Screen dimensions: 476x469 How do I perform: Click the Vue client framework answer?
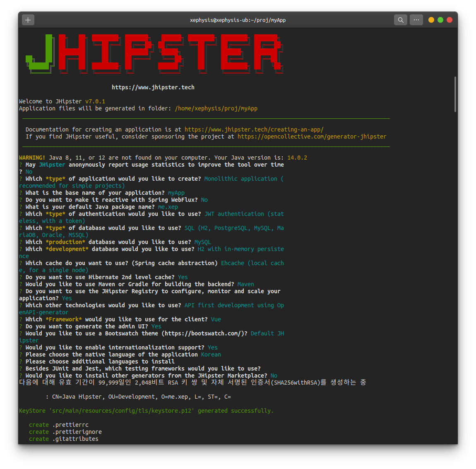click(216, 319)
